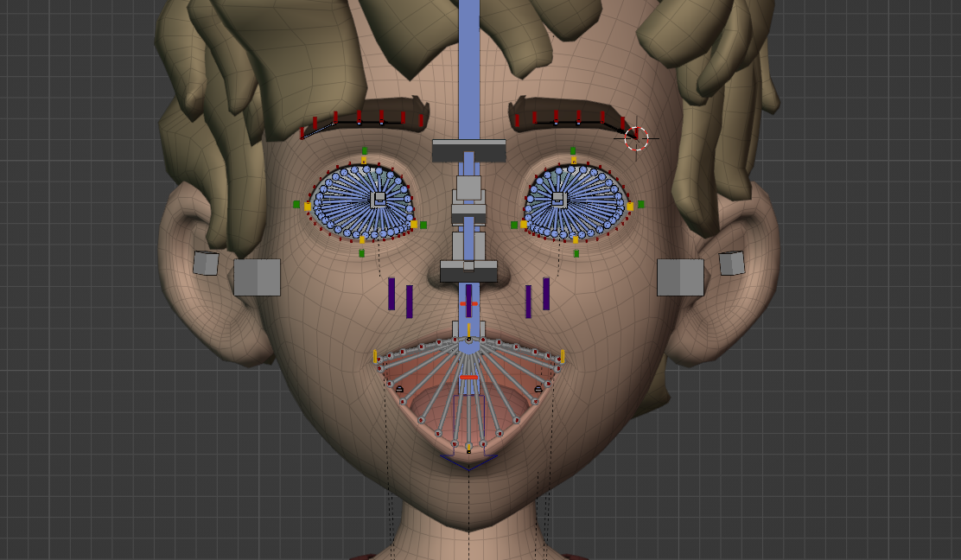Viewport: 961px width, 560px height.
Task: Select the small cube control on left ear
Action: point(206,263)
